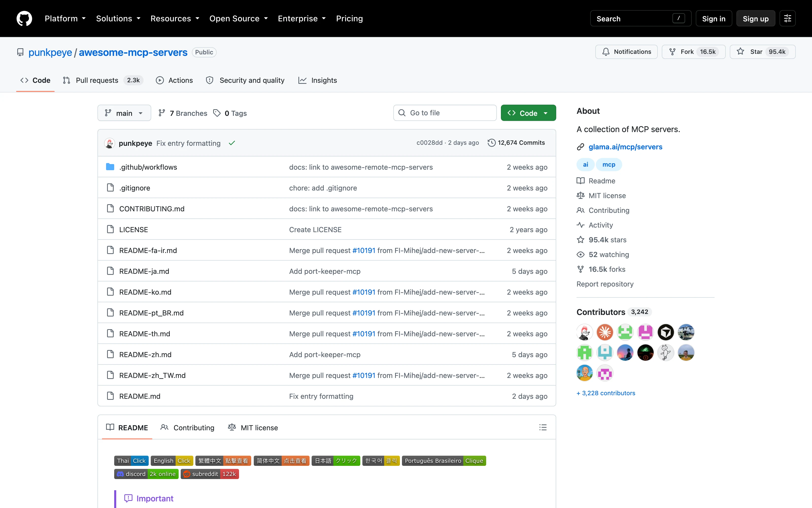This screenshot has width=812, height=508.
Task: Open the header settings sliders icon
Action: (x=787, y=19)
